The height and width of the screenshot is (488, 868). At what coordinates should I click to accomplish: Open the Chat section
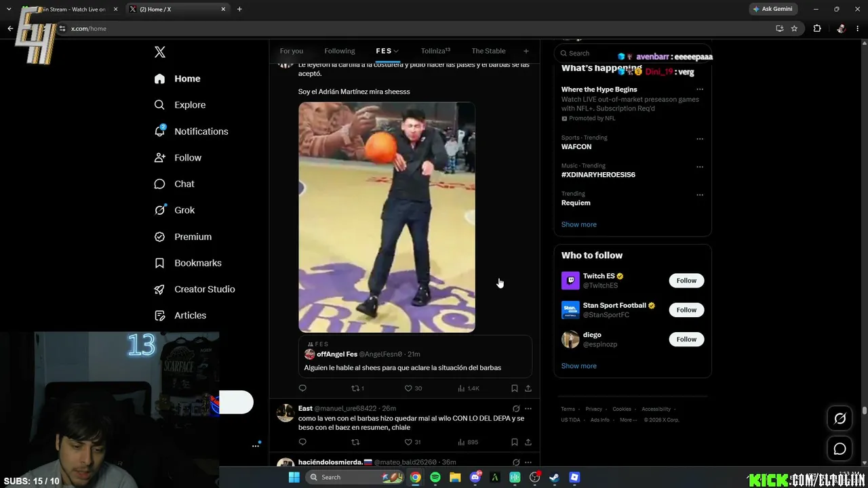tap(174, 184)
